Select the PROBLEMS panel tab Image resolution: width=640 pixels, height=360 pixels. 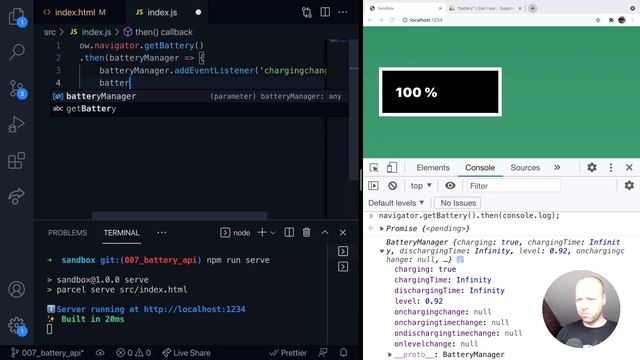coord(67,233)
